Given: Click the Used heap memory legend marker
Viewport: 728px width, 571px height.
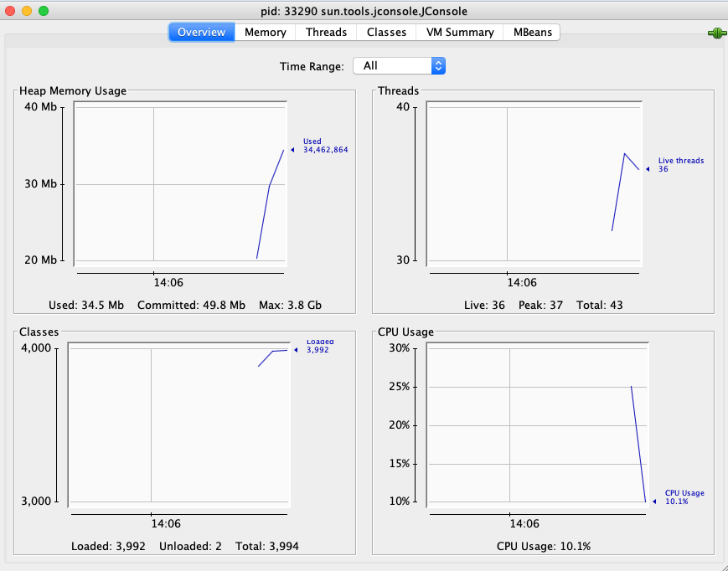Looking at the screenshot, I should [292, 150].
